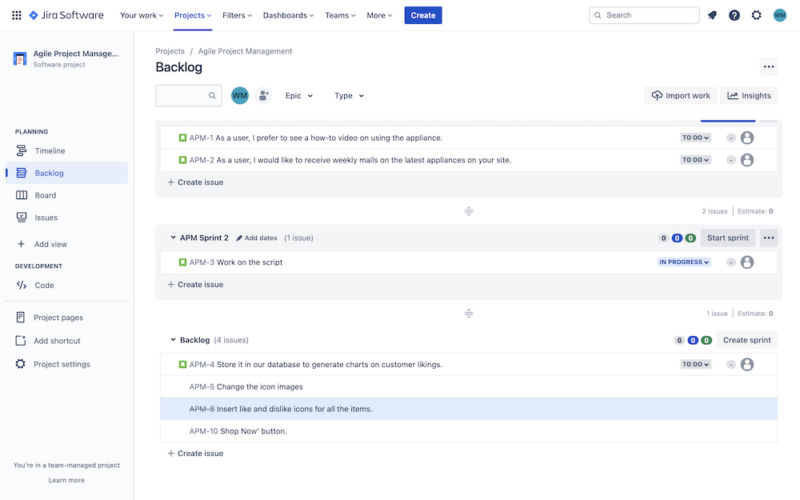
Task: Click Learn more link in sidebar
Action: [66, 480]
